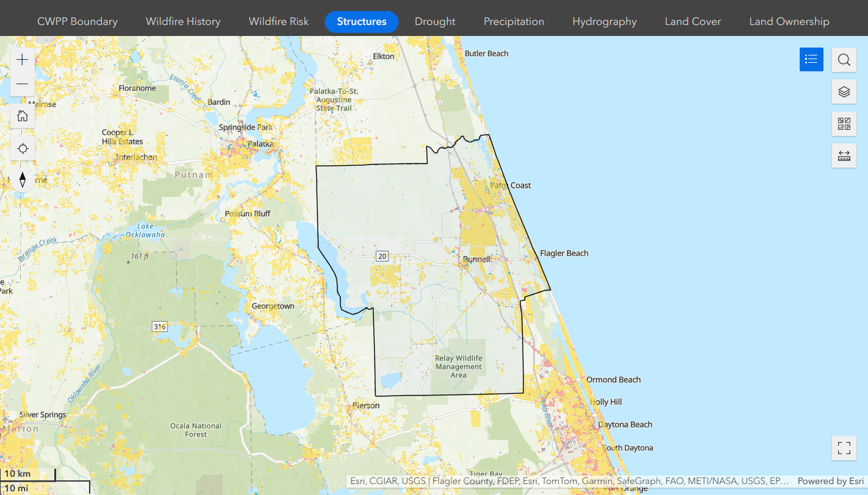Click the Powered by Esri link
The image size is (868, 495).
[x=830, y=481]
